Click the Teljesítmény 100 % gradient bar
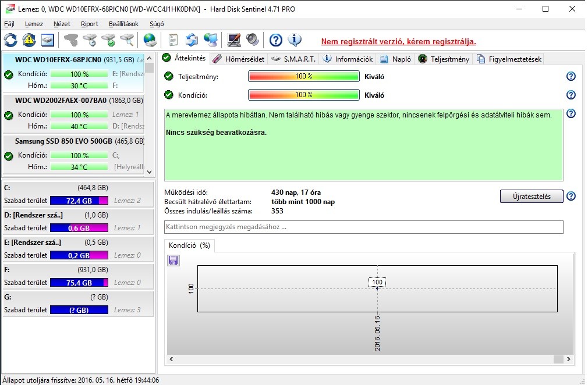588x385 pixels. tap(304, 76)
